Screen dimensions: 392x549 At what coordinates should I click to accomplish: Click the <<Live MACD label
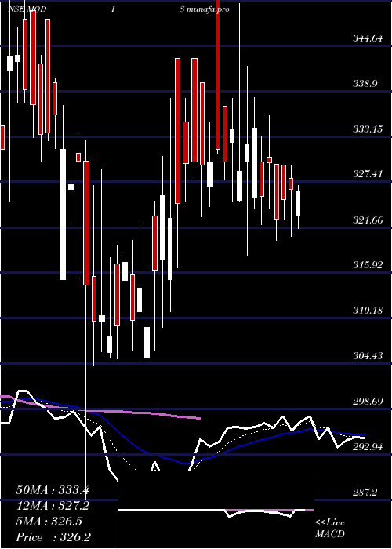click(330, 528)
